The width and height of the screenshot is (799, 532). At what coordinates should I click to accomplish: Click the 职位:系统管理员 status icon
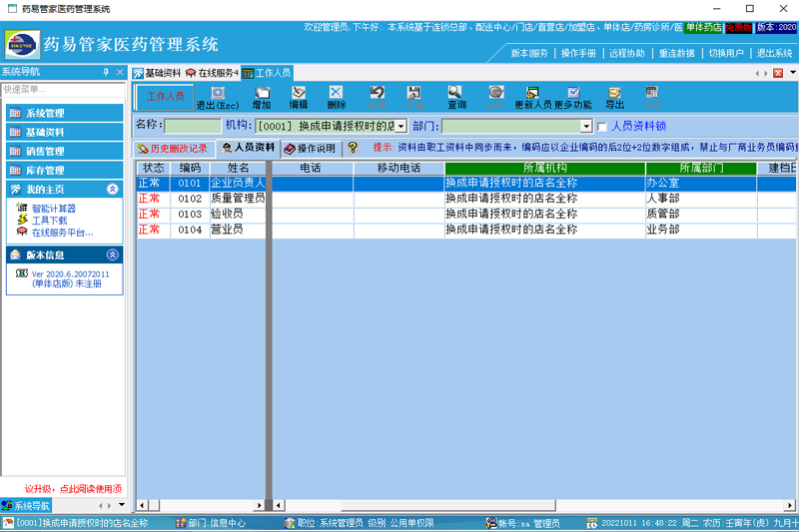point(290,523)
